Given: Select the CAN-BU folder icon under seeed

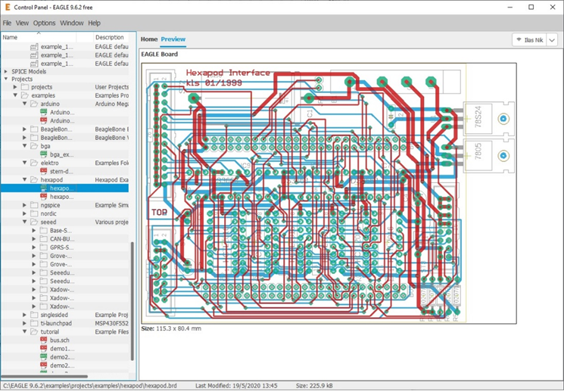Looking at the screenshot, I should [x=44, y=239].
